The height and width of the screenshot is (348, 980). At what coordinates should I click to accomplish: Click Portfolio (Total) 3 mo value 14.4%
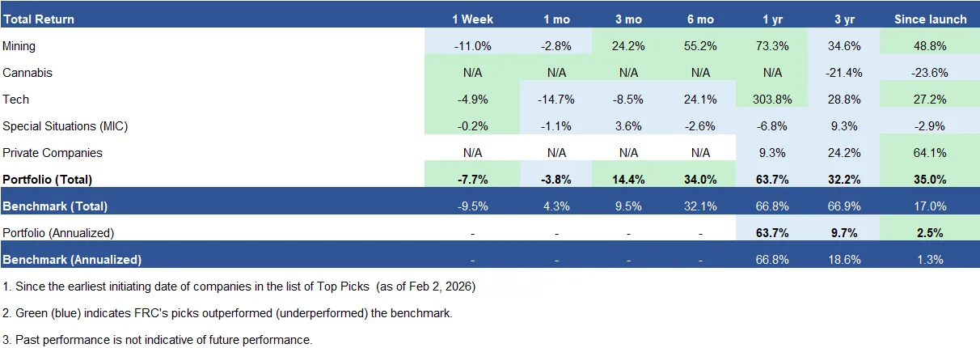click(629, 180)
